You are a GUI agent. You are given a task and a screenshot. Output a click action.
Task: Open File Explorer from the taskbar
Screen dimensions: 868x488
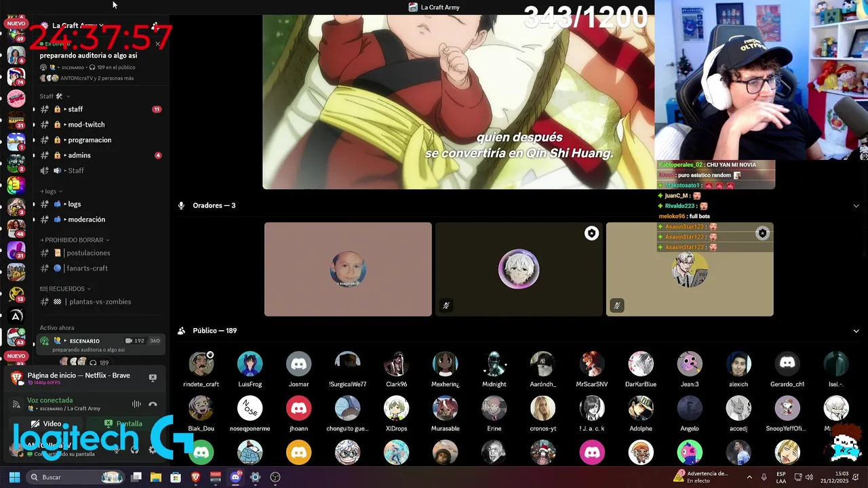pyautogui.click(x=156, y=477)
